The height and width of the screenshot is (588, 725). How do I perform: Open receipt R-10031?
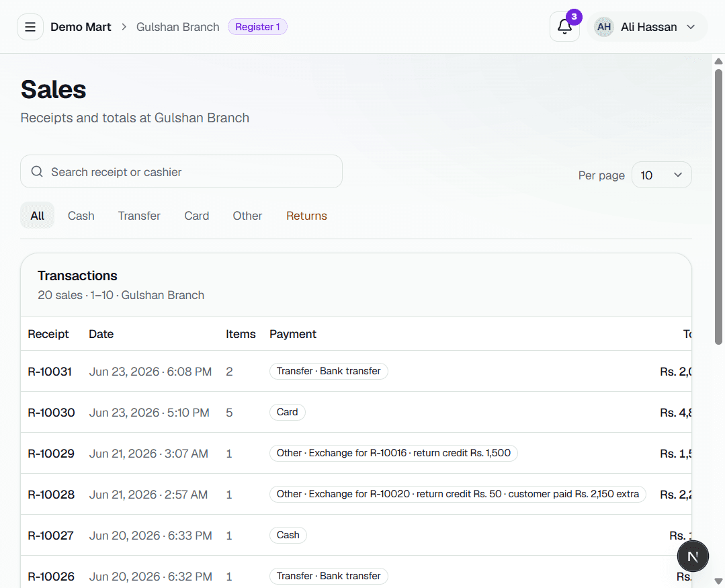coord(50,371)
